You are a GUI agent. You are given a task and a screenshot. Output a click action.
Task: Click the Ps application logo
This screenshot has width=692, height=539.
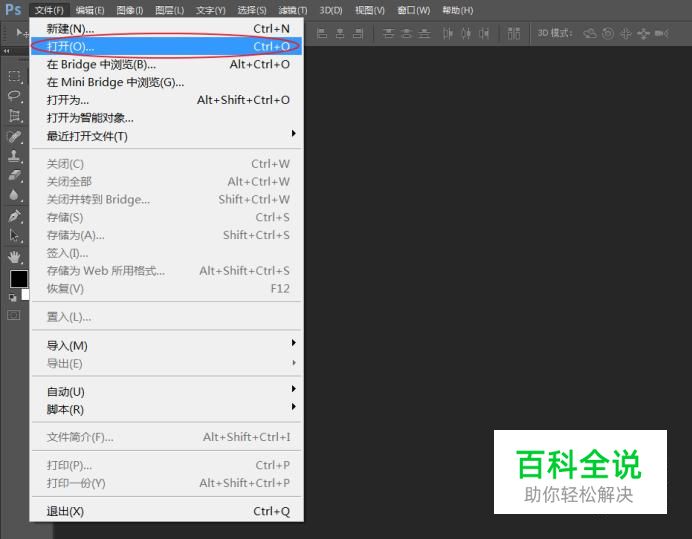pos(13,9)
